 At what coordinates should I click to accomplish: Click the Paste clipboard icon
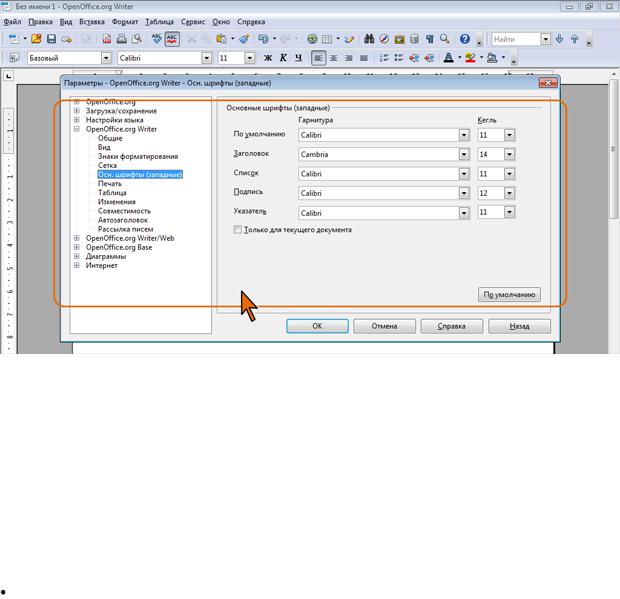click(x=222, y=39)
